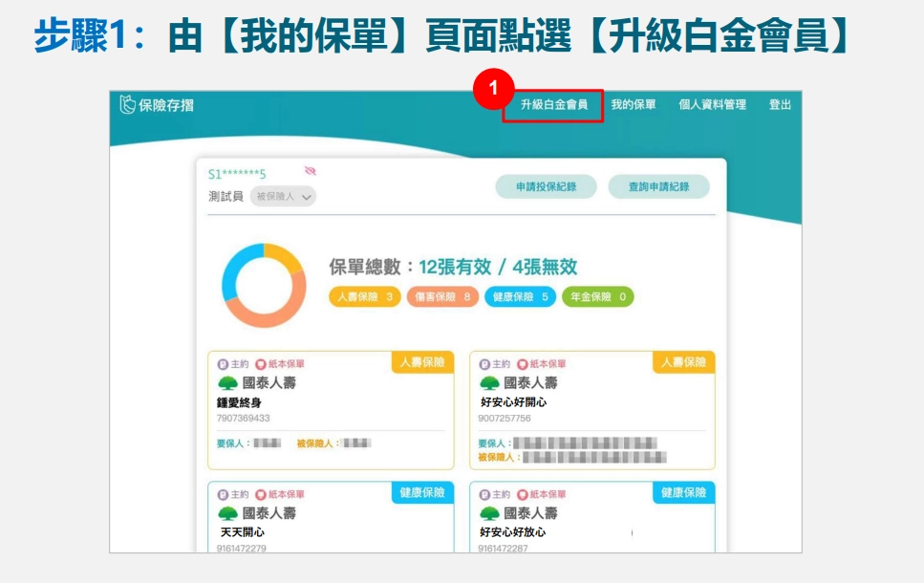Select the 健康保險 5 category pill
The height and width of the screenshot is (583, 924).
[x=521, y=297]
